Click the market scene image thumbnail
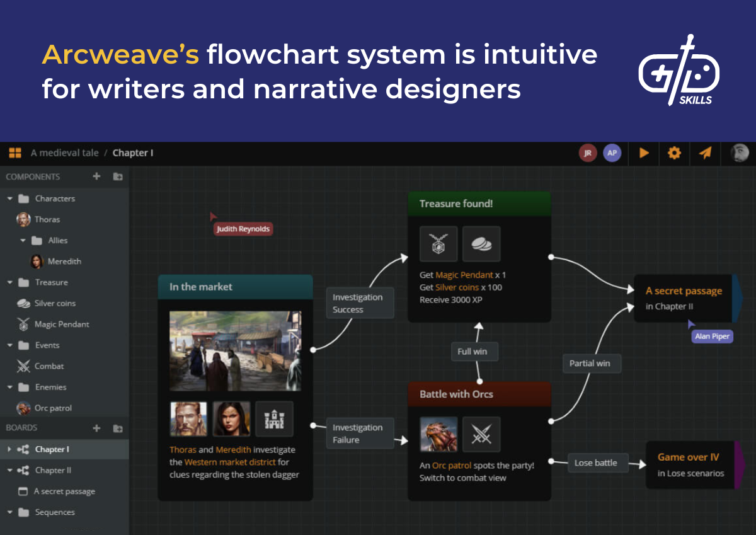Viewport: 756px width, 535px height. pos(235,350)
